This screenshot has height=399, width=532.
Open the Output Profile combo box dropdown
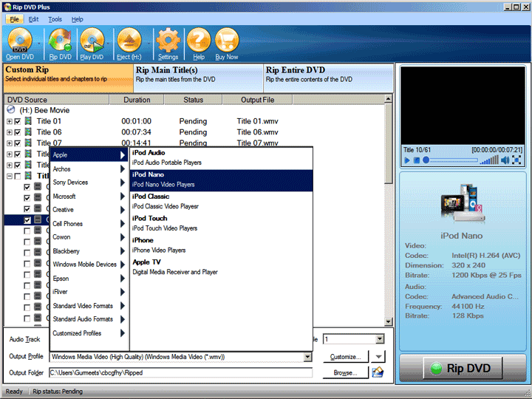coord(307,357)
